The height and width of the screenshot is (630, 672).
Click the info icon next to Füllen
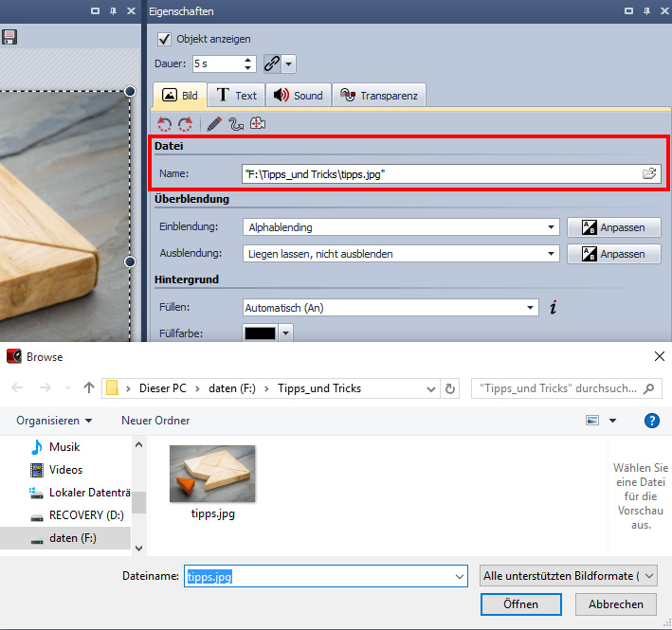click(x=553, y=307)
